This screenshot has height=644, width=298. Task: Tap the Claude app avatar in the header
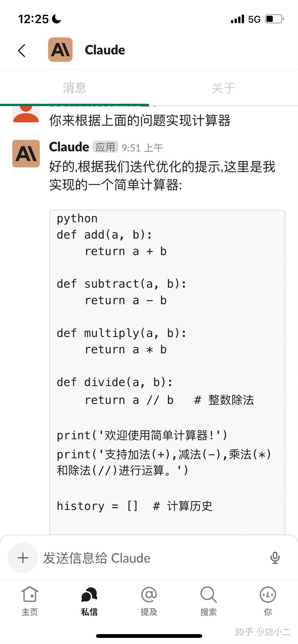(60, 50)
